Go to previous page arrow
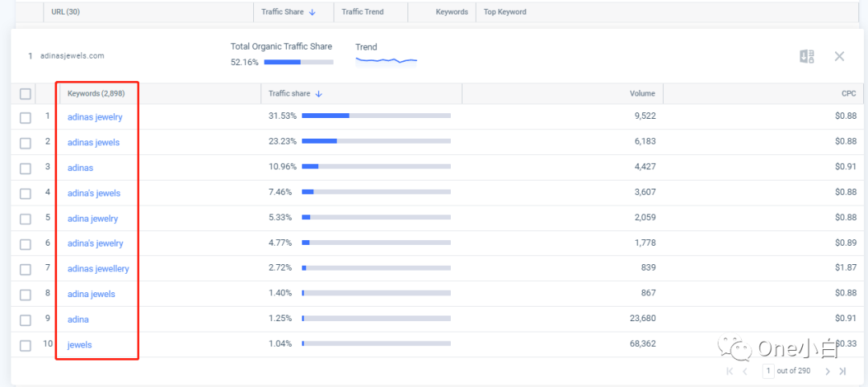The image size is (868, 387). coord(745,371)
